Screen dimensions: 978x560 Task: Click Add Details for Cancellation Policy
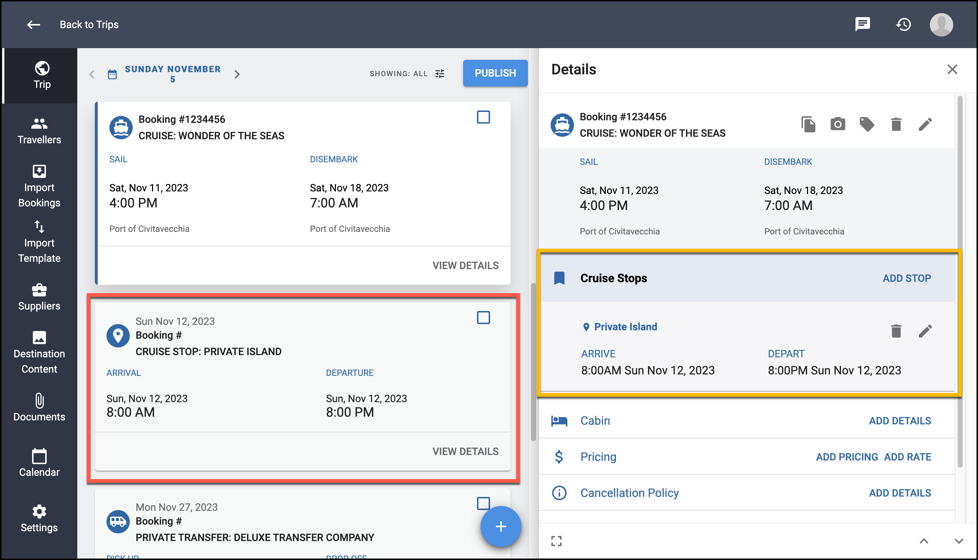point(900,493)
